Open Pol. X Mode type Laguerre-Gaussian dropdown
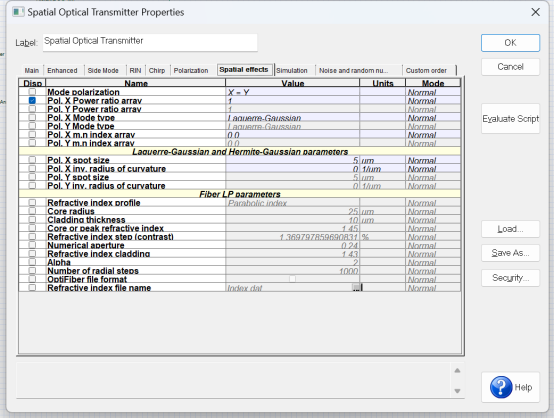Viewport: 554px width, 419px height. 292,118
